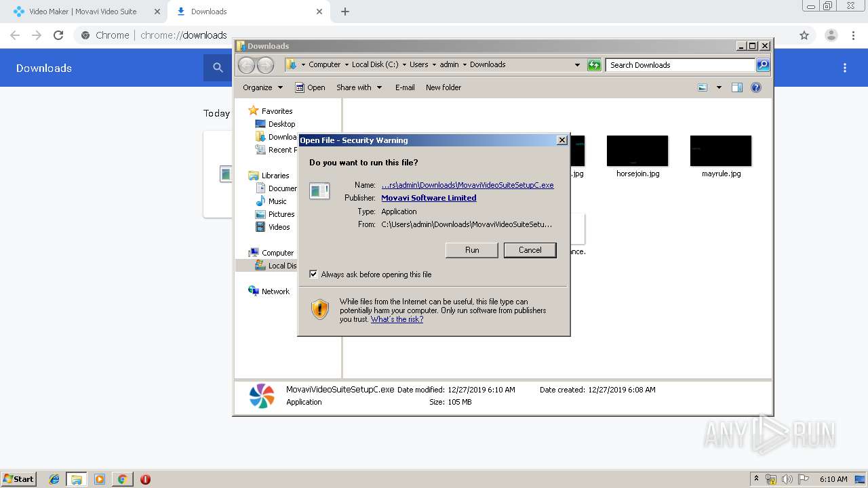This screenshot has width=868, height=488.
Task: Show hidden system tray icons
Action: (x=756, y=479)
